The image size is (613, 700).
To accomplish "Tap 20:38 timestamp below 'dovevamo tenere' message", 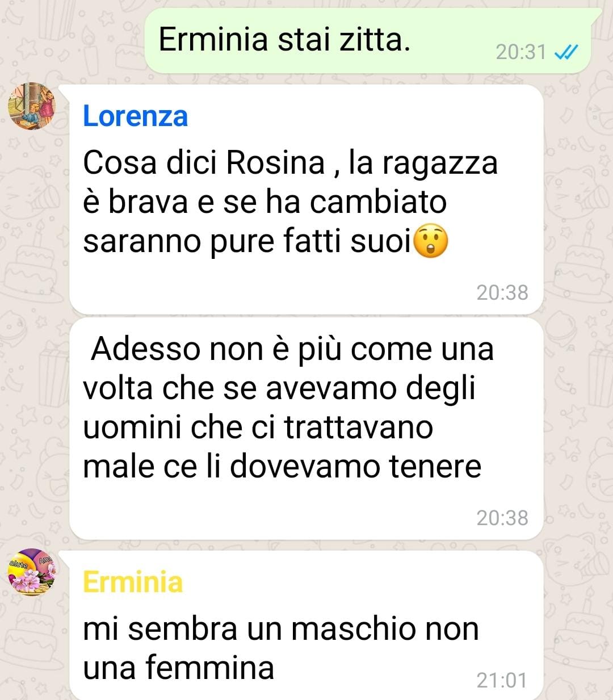I will tap(502, 518).
